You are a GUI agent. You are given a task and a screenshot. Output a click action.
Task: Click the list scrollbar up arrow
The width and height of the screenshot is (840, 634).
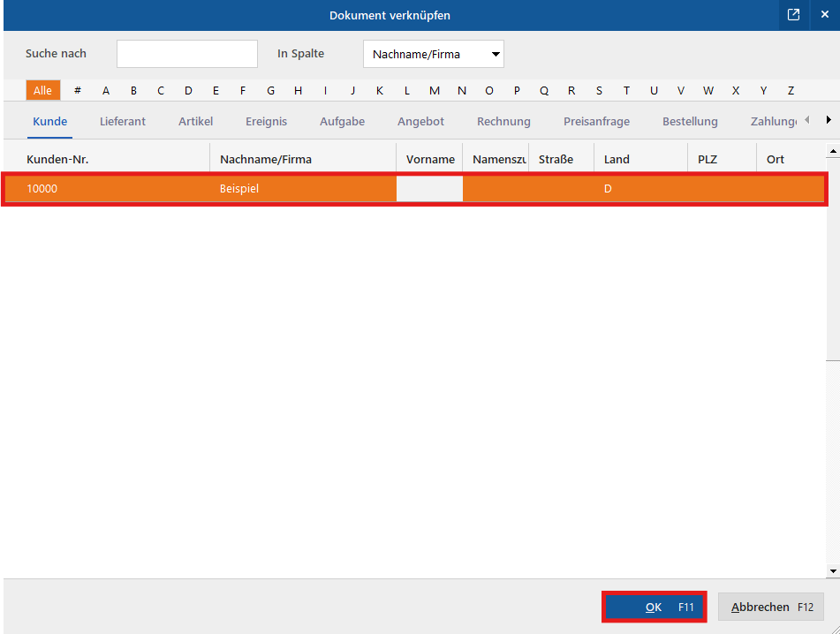833,152
